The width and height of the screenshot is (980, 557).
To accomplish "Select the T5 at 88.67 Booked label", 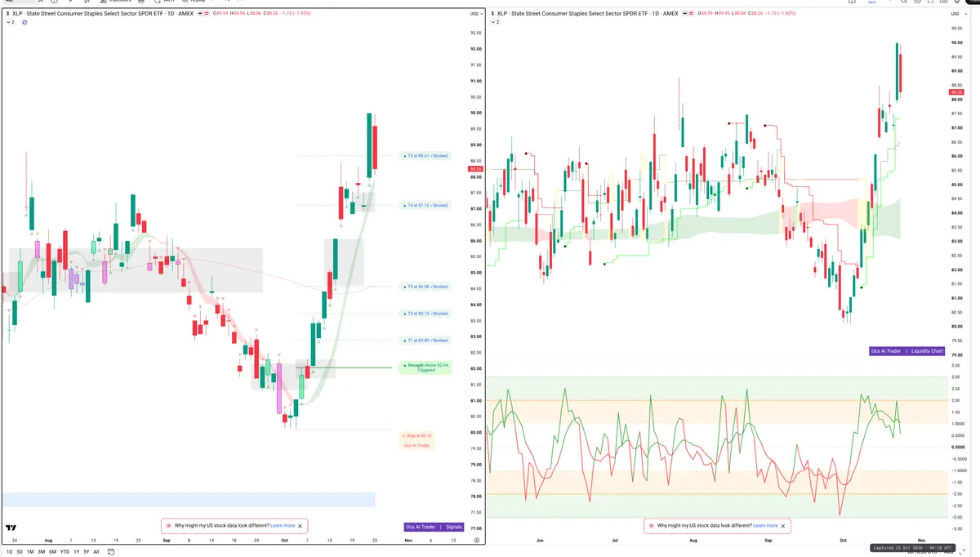I will pyautogui.click(x=425, y=155).
